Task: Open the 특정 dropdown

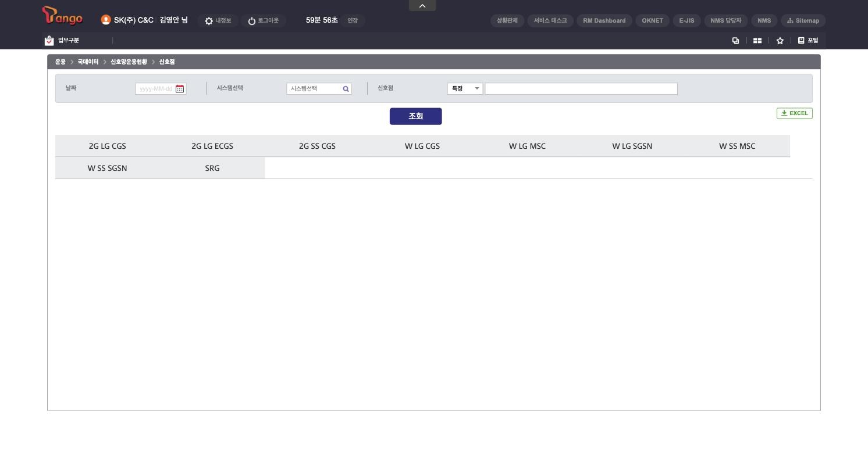Action: [x=465, y=89]
